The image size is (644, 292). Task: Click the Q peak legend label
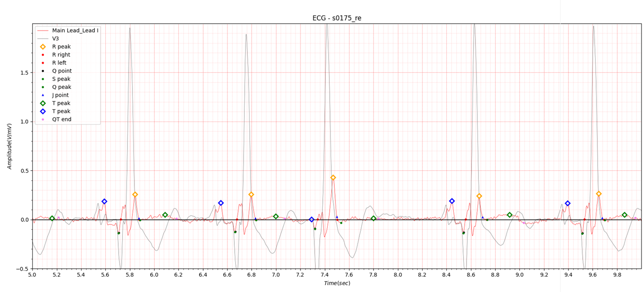click(x=62, y=87)
